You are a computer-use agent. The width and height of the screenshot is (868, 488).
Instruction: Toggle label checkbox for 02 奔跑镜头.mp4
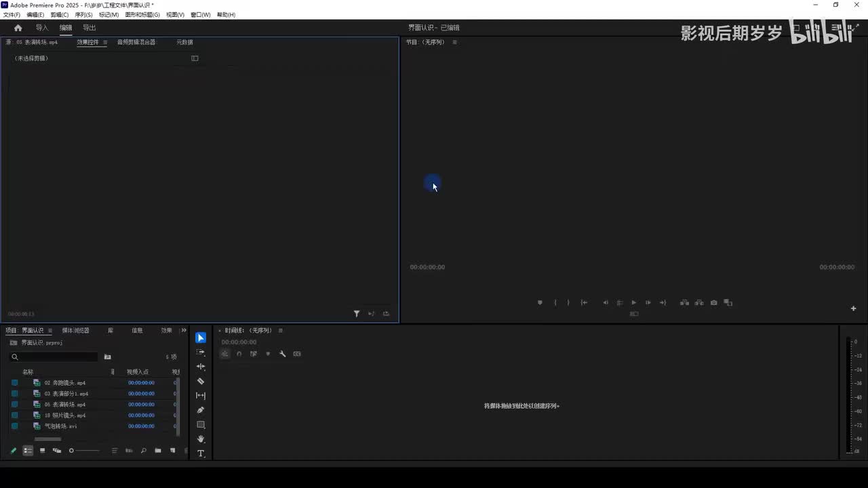pyautogui.click(x=14, y=383)
